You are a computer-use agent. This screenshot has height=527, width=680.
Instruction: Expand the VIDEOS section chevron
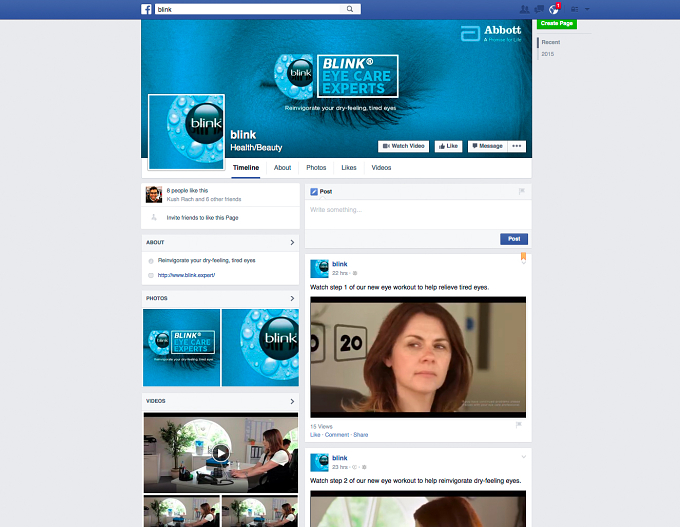coord(292,401)
